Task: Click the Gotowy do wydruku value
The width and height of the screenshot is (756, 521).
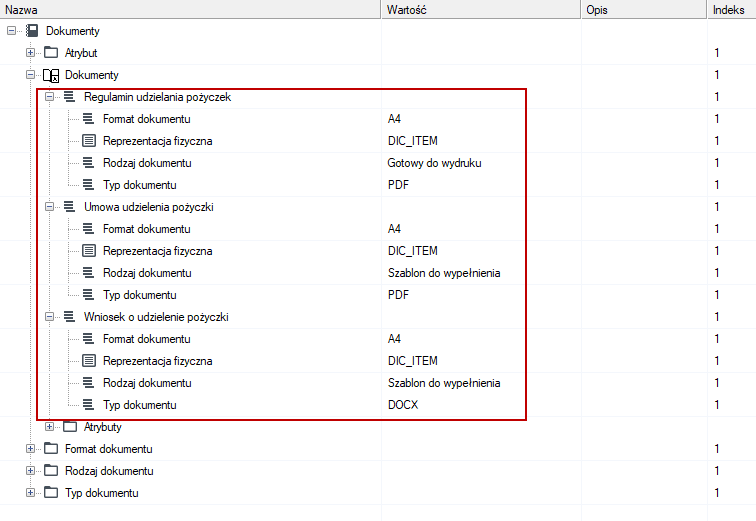Action: click(434, 163)
